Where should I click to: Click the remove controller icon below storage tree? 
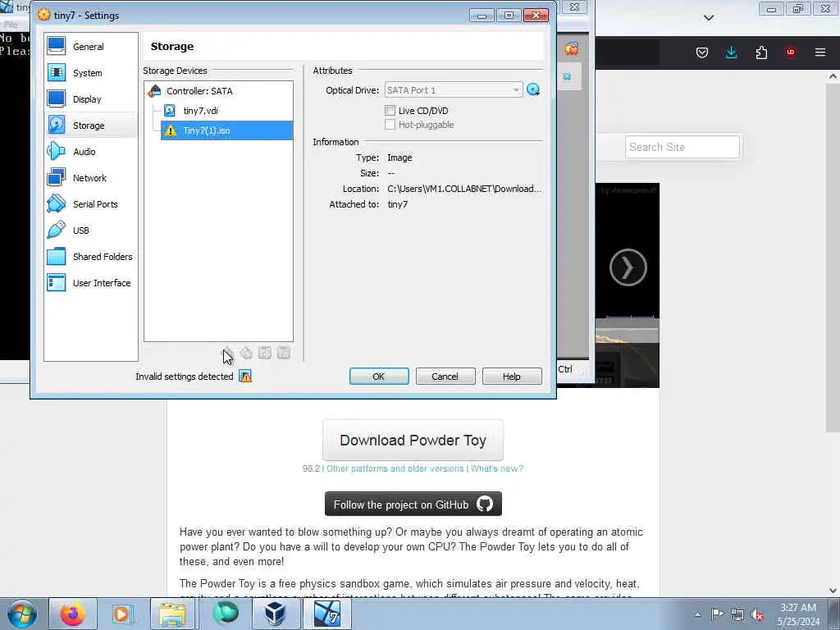[246, 353]
